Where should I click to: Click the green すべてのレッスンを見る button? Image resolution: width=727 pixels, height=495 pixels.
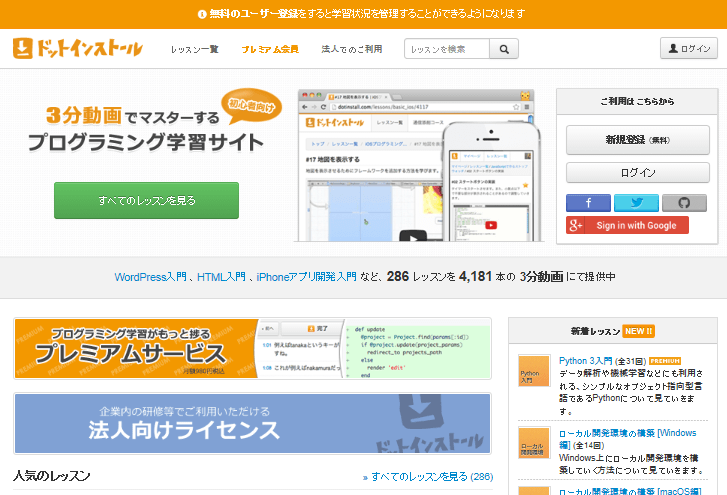(147, 200)
